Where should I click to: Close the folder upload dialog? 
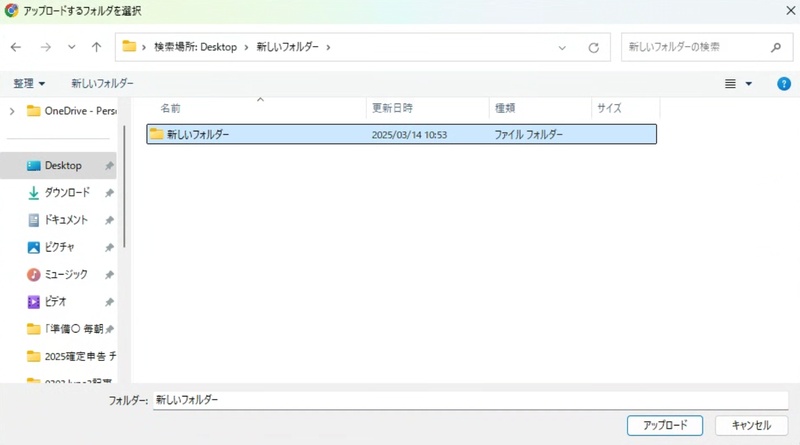coord(790,11)
